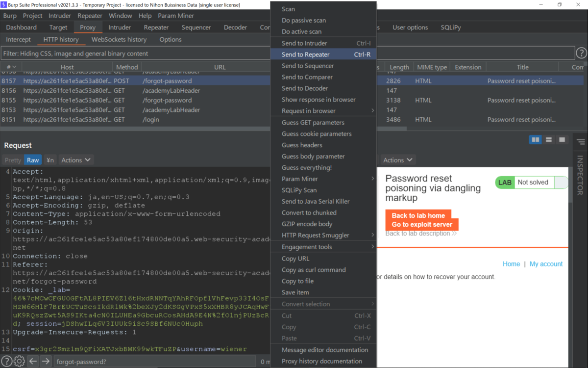The image size is (588, 368).
Task: Choose Show response in browser
Action: 323,100
